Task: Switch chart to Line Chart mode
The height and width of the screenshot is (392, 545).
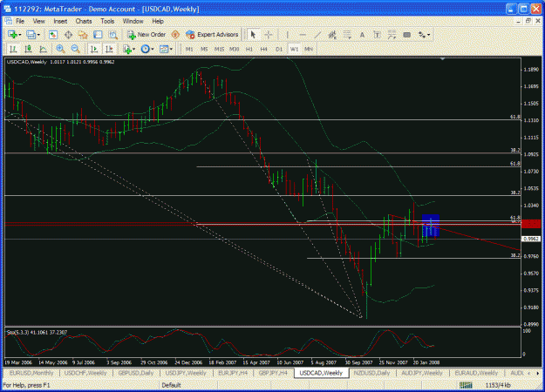Action: pyautogui.click(x=43, y=49)
